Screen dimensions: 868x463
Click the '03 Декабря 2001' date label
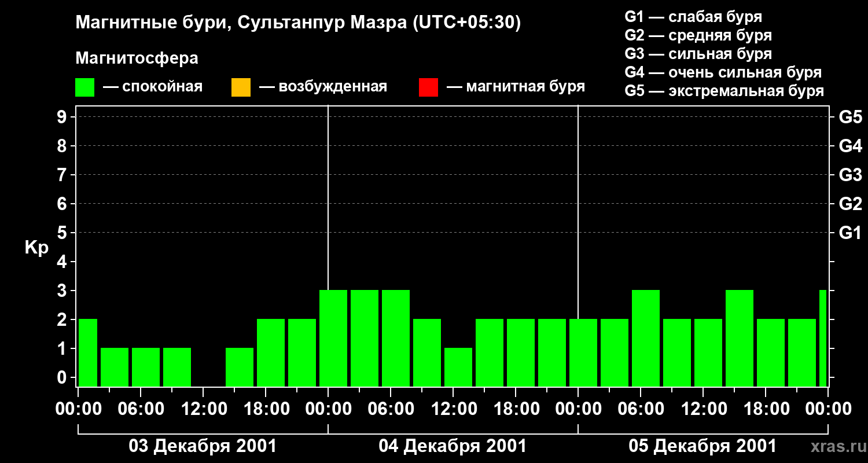[203, 446]
